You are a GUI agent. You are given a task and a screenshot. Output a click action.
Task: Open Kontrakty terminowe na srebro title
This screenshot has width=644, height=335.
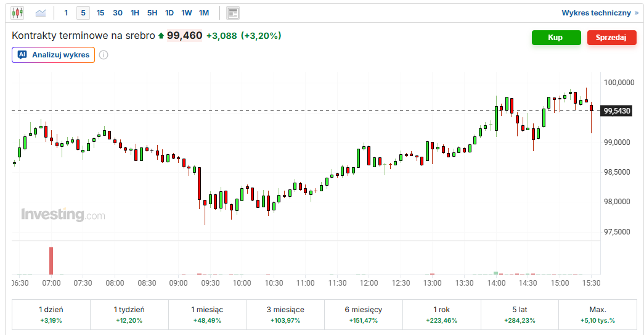(83, 36)
